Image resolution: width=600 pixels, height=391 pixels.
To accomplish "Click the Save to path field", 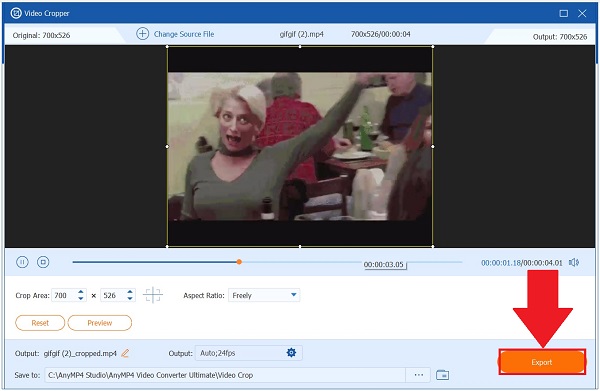I will 225,375.
